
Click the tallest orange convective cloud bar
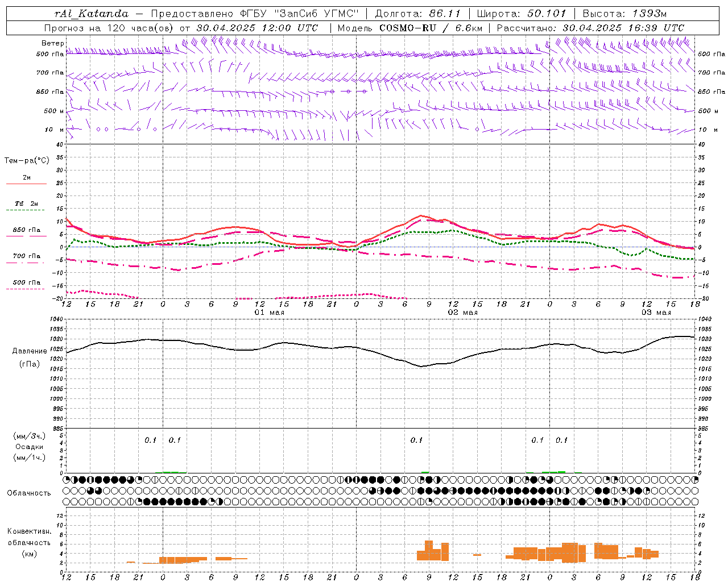click(429, 550)
